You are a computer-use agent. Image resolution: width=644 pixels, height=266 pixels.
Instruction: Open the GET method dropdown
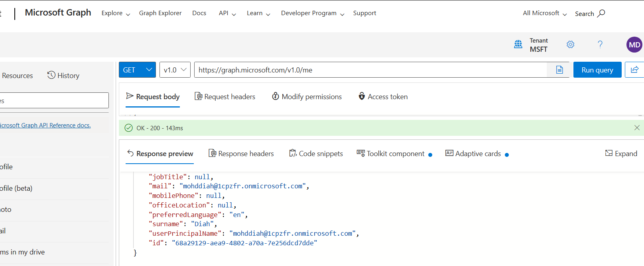137,70
